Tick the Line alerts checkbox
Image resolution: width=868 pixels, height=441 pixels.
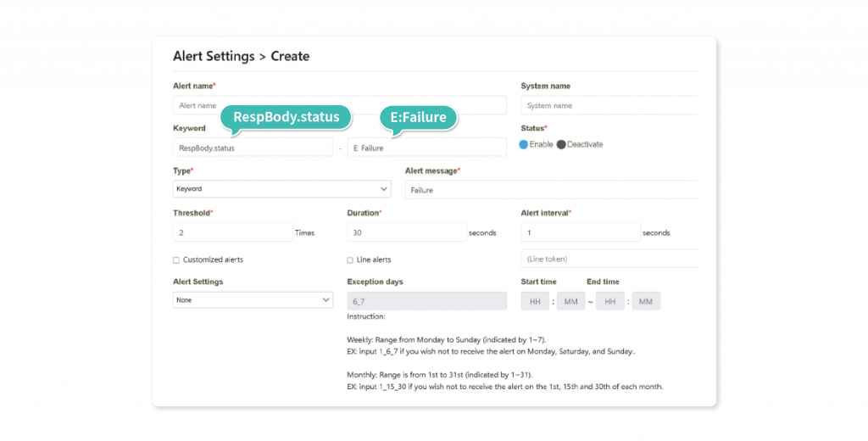(x=350, y=260)
